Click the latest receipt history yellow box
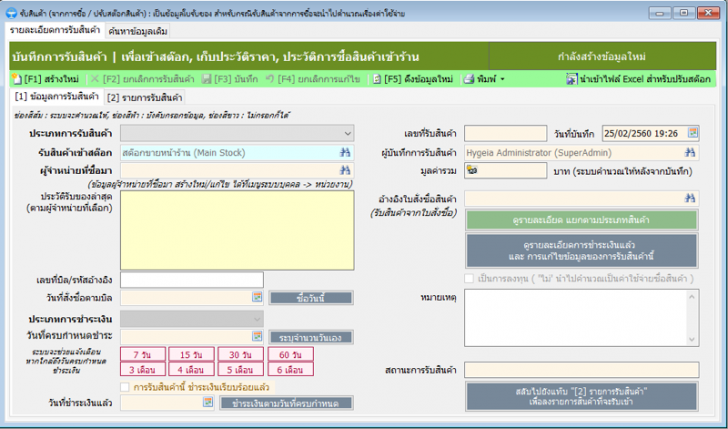728x429 pixels. click(237, 230)
